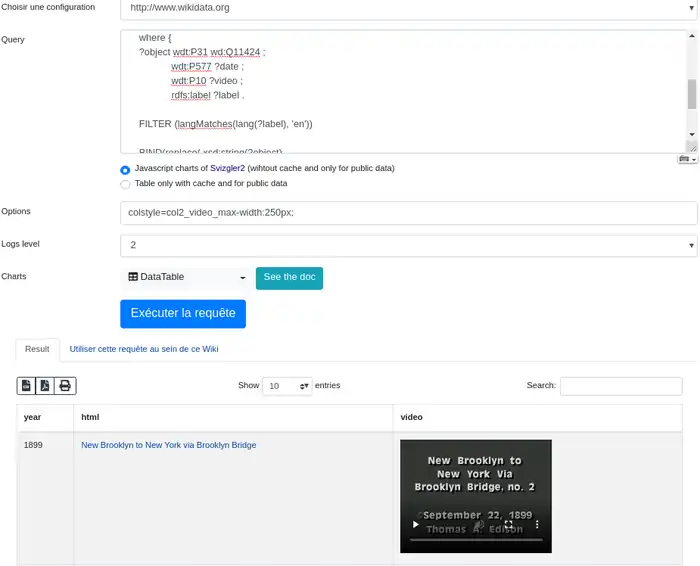Open the configuration endpoint dropdown

point(408,8)
